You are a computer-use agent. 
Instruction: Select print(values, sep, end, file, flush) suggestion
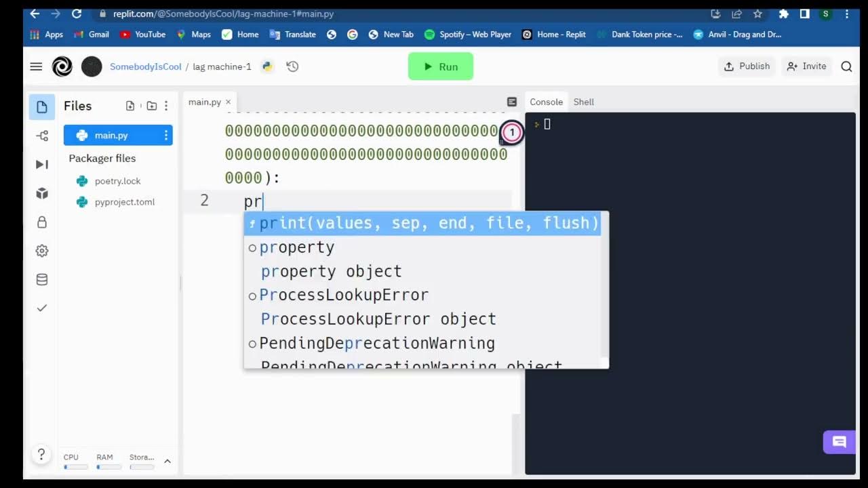tap(423, 223)
